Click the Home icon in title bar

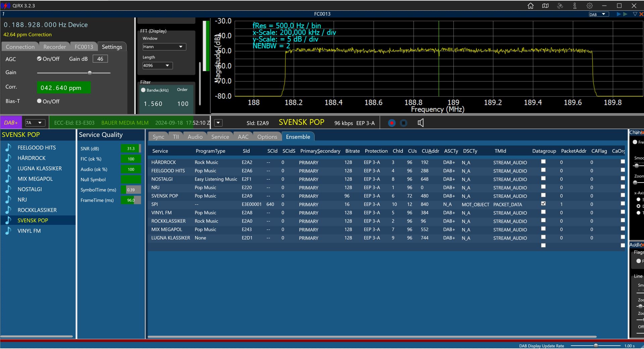[x=530, y=6]
